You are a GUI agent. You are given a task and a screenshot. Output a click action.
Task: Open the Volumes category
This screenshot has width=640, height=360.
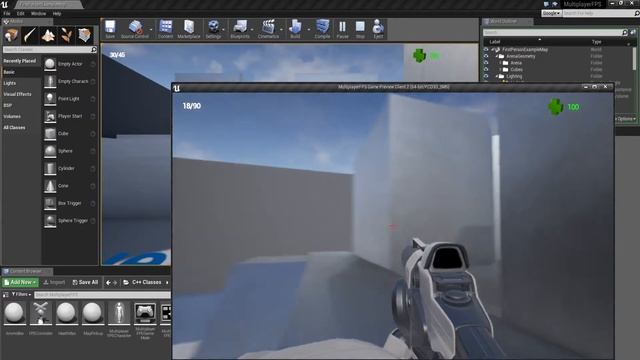click(12, 116)
